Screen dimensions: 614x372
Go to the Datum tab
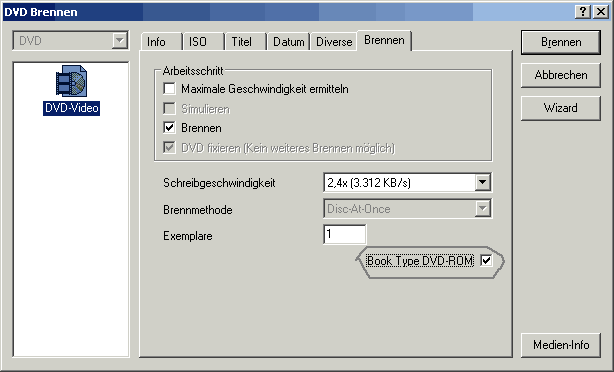click(x=289, y=42)
